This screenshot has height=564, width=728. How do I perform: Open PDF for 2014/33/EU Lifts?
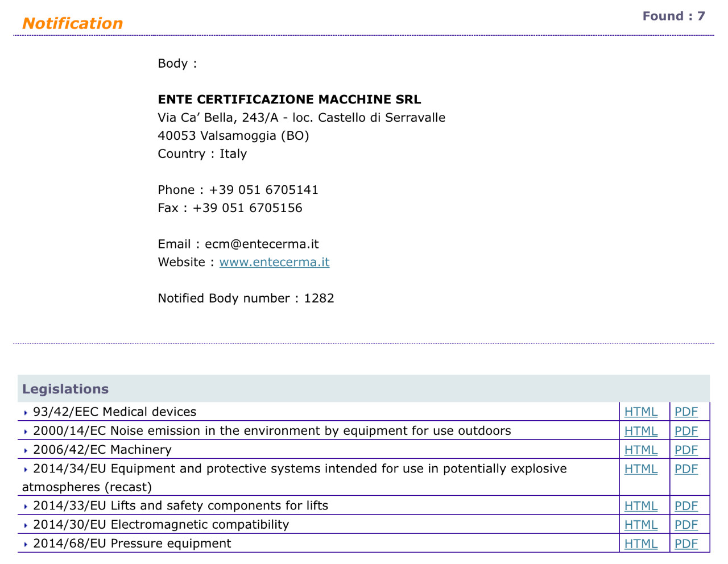pos(685,505)
